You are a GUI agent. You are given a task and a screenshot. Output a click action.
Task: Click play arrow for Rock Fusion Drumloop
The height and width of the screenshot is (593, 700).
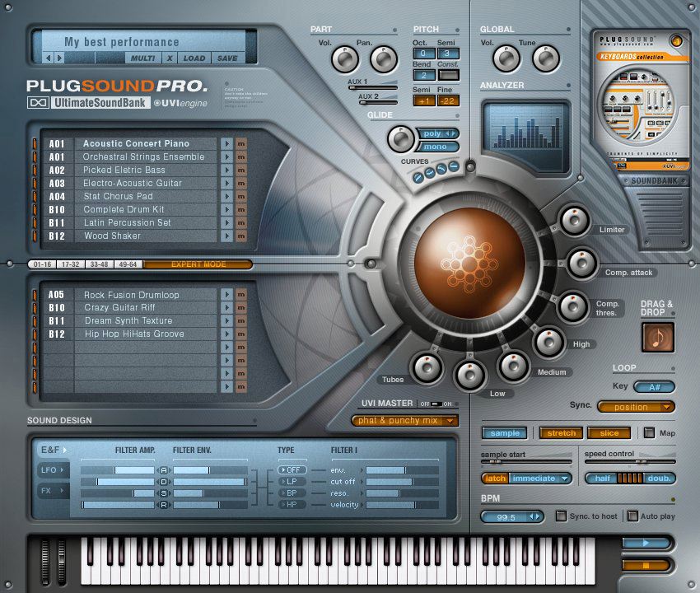(x=226, y=295)
